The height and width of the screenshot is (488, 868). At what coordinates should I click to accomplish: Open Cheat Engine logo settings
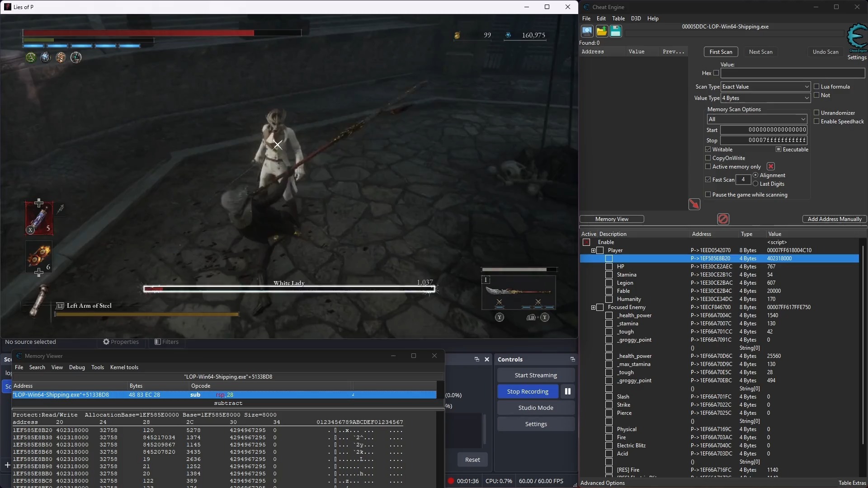coord(857,38)
